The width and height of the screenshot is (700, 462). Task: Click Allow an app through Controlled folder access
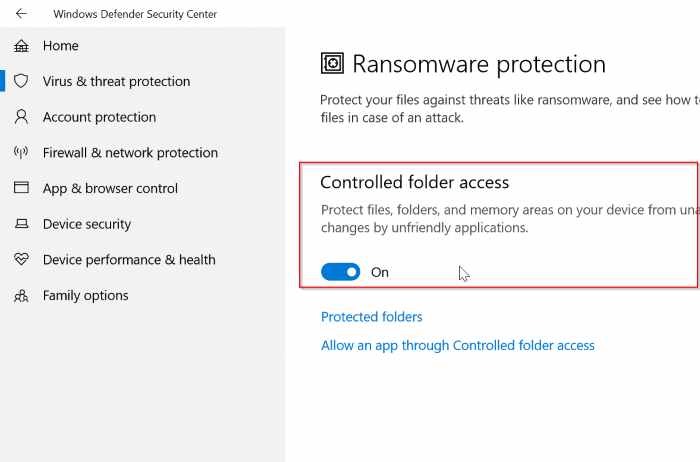457,345
